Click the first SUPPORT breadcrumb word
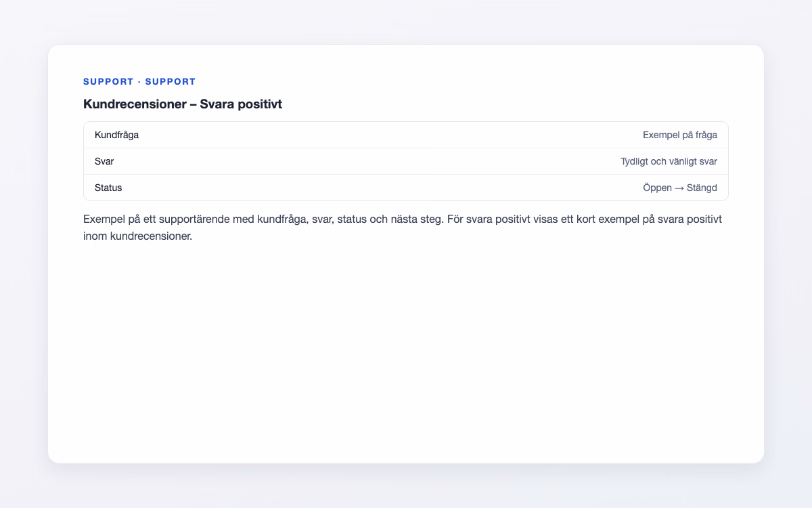The width and height of the screenshot is (812, 508). tap(108, 81)
